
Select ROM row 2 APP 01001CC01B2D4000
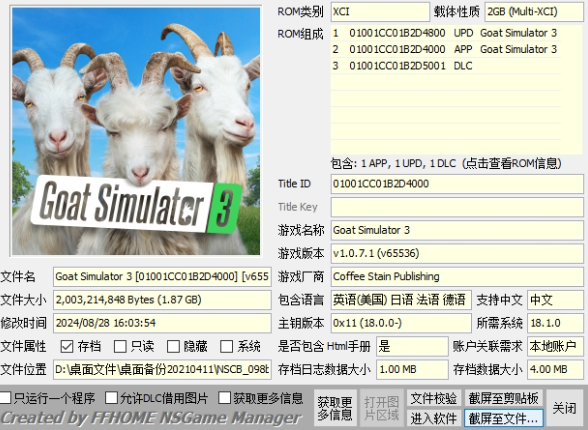[x=446, y=49]
